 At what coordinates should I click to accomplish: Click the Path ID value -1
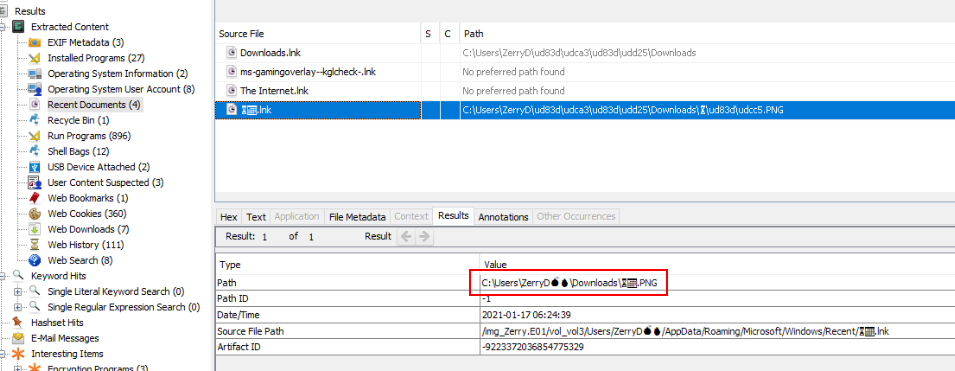[486, 299]
